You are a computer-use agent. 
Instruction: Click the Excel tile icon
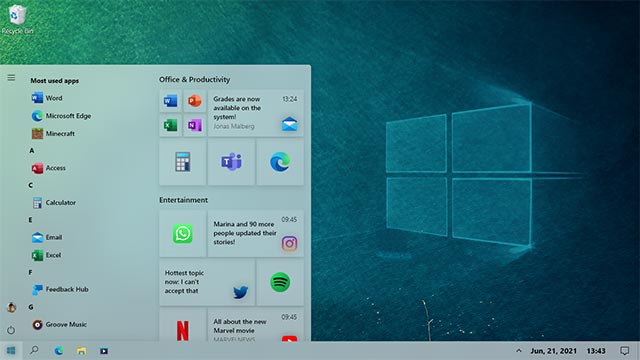[170, 125]
